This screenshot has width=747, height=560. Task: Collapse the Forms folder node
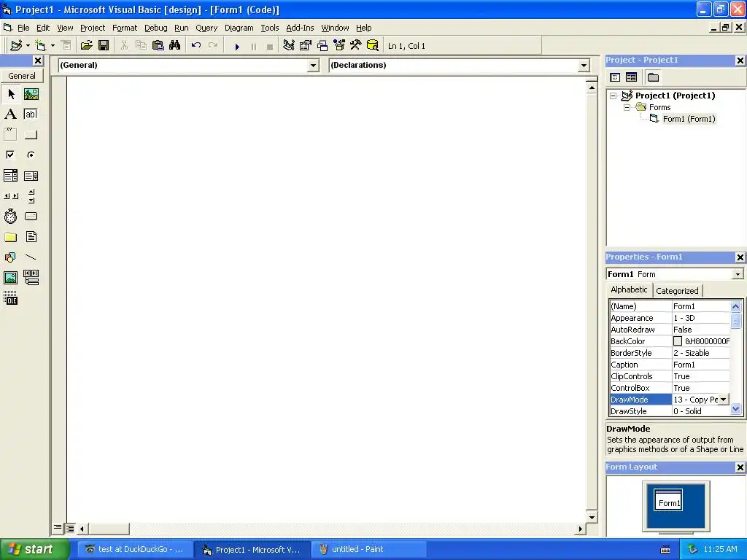(627, 108)
